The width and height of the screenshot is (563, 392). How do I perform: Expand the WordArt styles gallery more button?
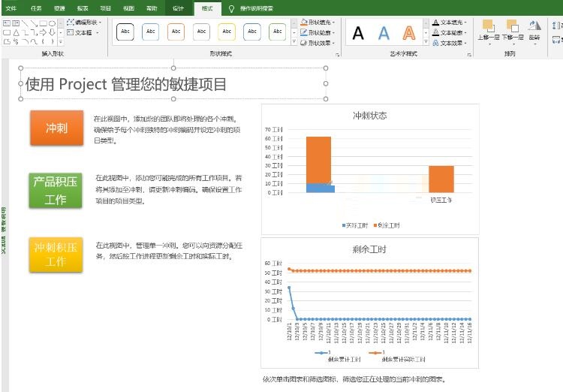coord(426,42)
